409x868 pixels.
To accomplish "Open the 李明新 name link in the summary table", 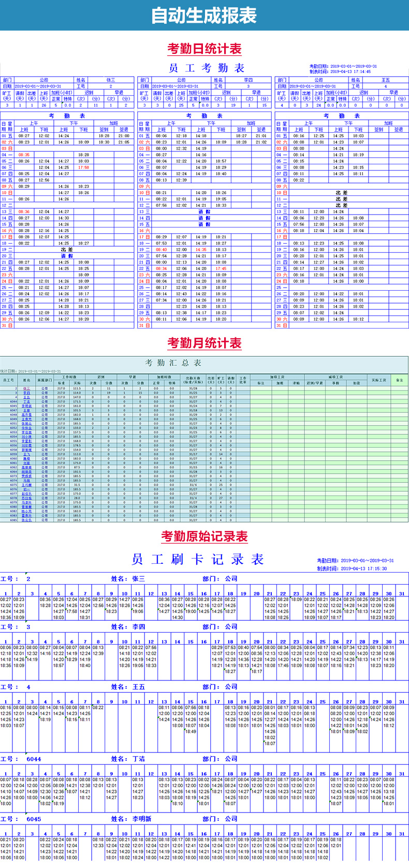I will coord(26,406).
